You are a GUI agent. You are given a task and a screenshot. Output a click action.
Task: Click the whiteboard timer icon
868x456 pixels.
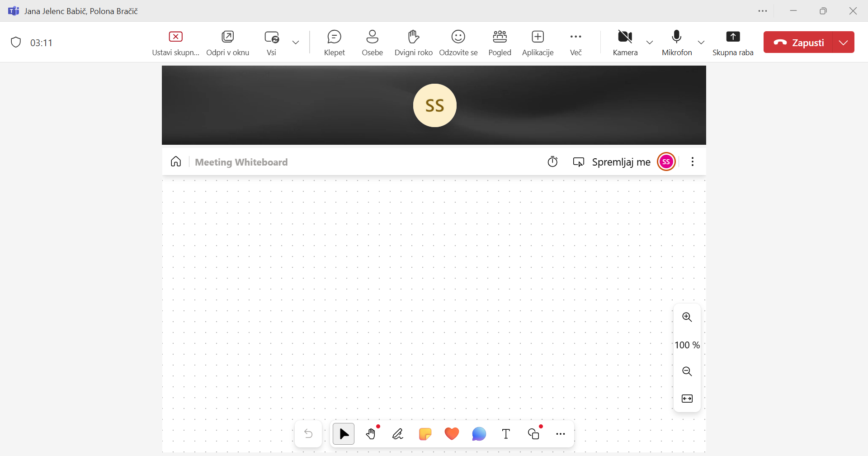coord(552,162)
